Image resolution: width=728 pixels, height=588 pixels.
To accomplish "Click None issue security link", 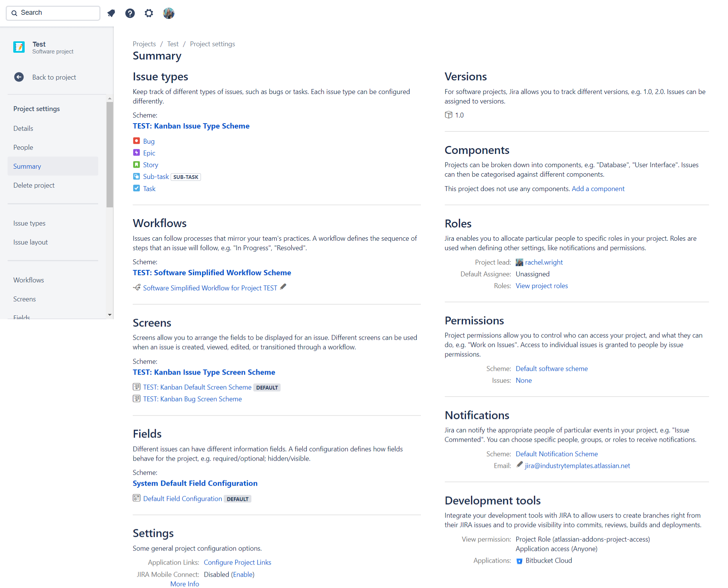I will coord(524,380).
